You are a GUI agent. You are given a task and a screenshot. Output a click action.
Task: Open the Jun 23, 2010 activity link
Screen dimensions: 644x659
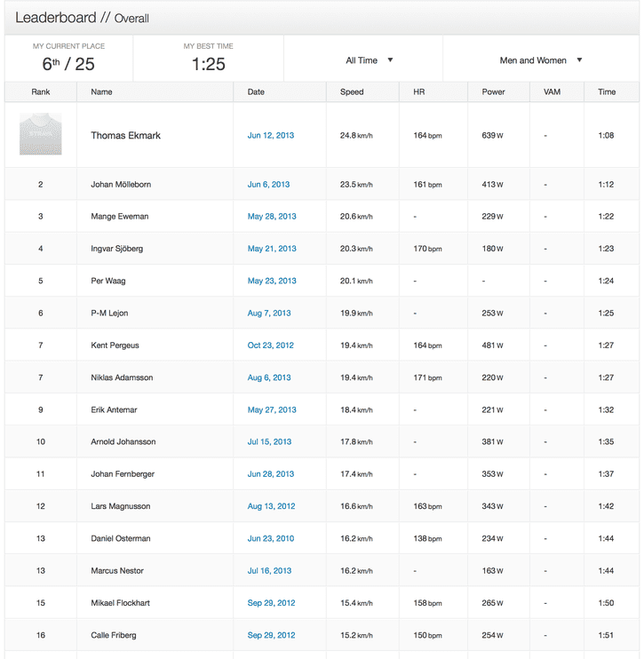pyautogui.click(x=271, y=538)
